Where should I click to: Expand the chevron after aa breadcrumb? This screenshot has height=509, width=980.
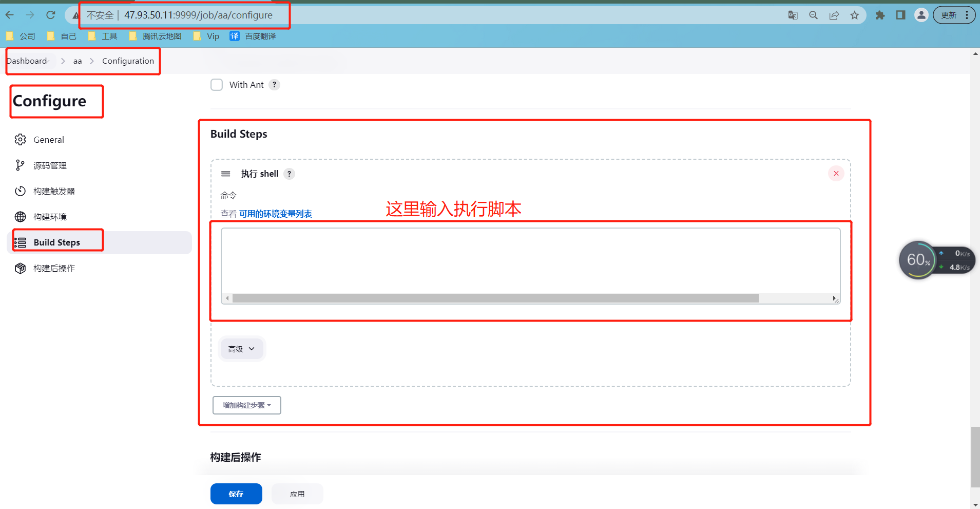tap(92, 61)
